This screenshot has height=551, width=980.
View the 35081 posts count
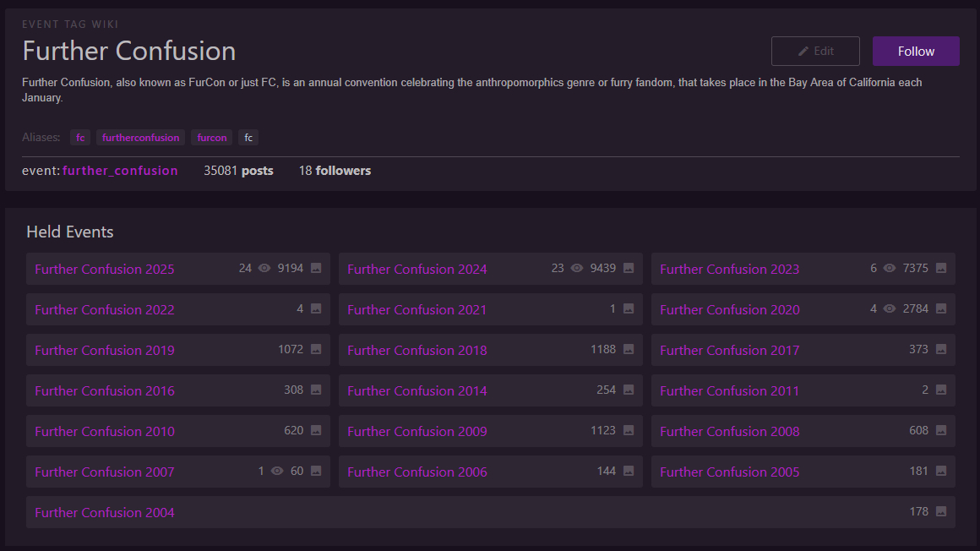click(238, 171)
